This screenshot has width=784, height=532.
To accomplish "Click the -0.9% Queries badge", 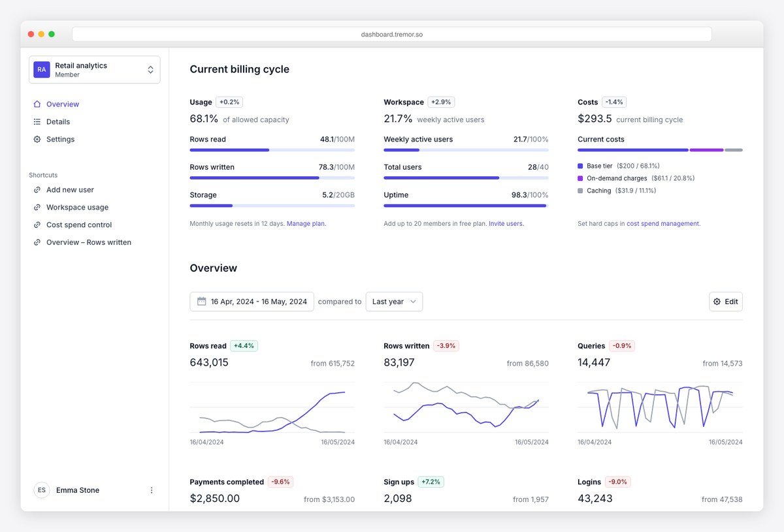I will pos(622,346).
